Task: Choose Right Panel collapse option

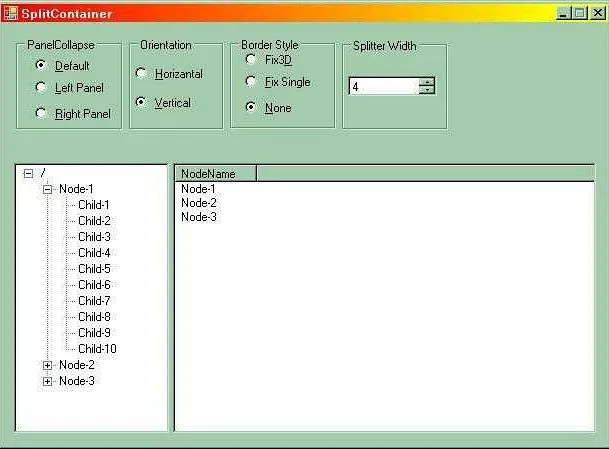Action: (x=41, y=113)
